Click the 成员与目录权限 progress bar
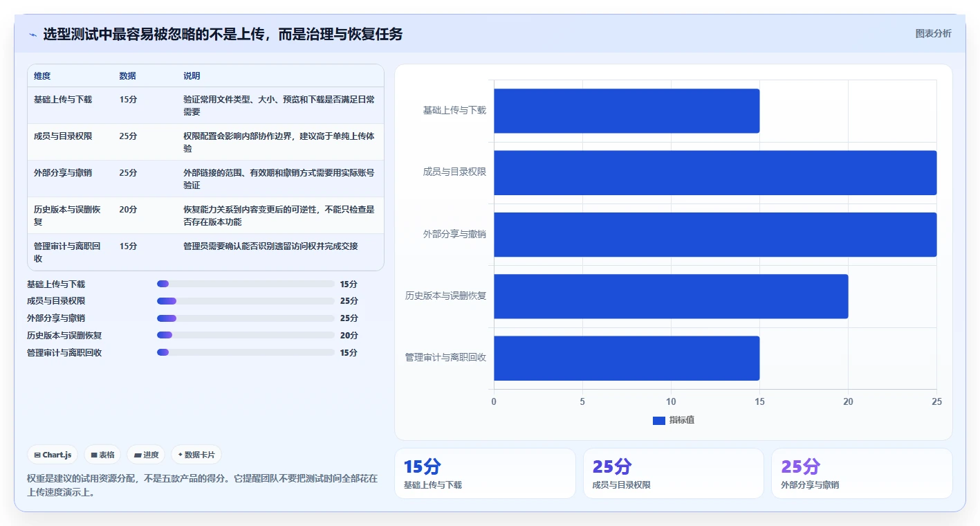 [x=246, y=301]
